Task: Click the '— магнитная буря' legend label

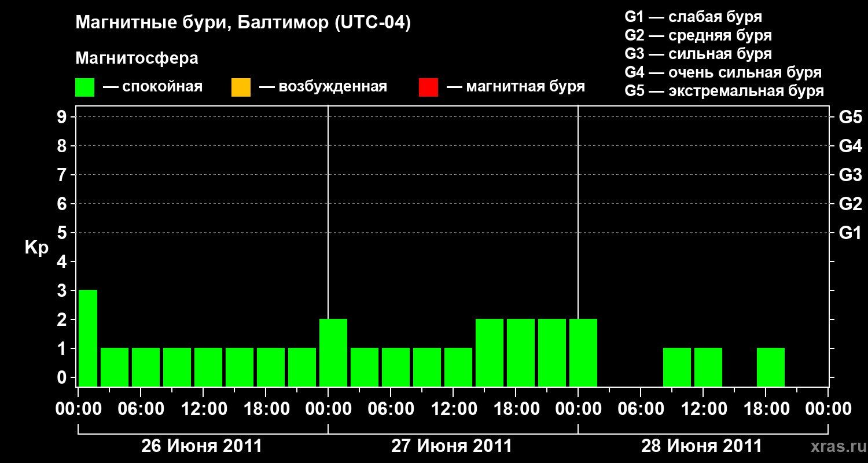Action: pyautogui.click(x=516, y=87)
